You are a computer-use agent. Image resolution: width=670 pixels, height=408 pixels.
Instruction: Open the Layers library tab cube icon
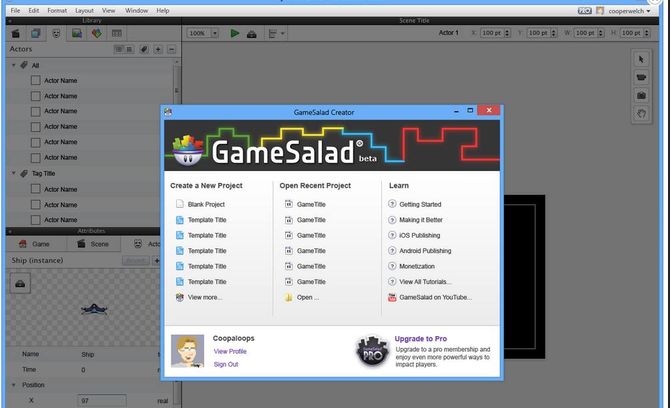coord(35,33)
